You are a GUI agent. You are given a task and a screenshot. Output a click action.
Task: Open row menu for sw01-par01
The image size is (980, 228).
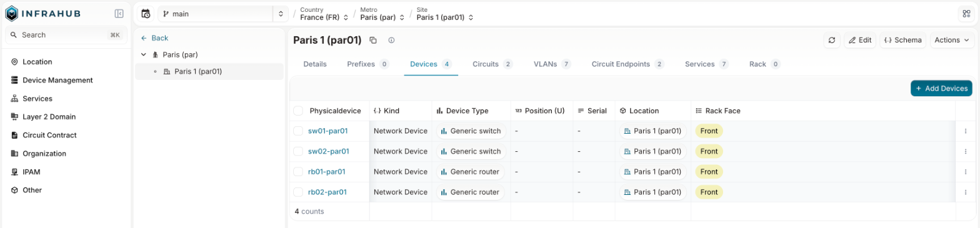tap(966, 131)
